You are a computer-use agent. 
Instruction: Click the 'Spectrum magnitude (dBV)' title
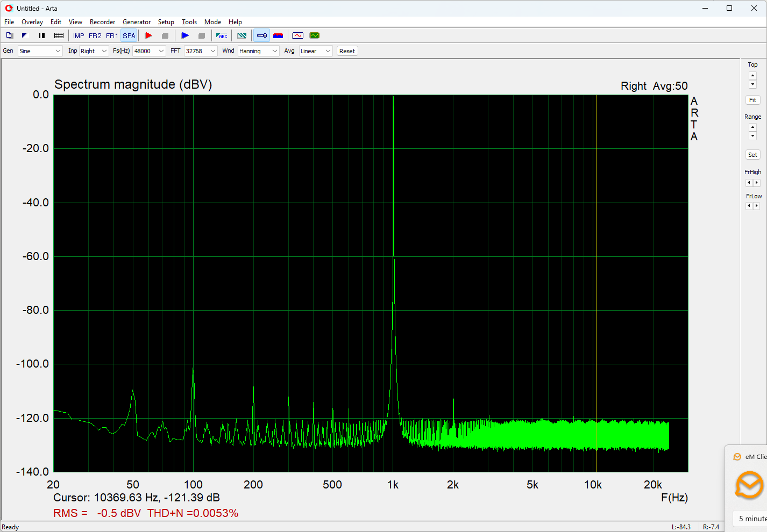(133, 85)
